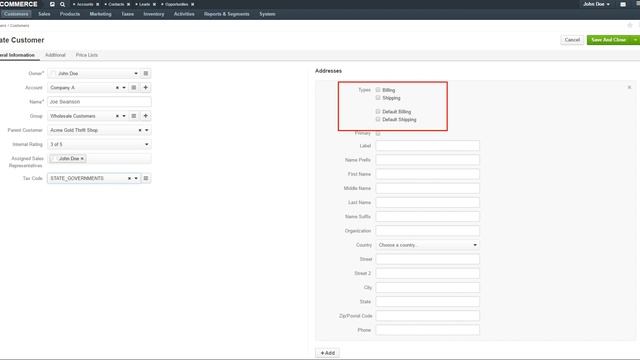Open Tax Code selection list icon

click(146, 178)
